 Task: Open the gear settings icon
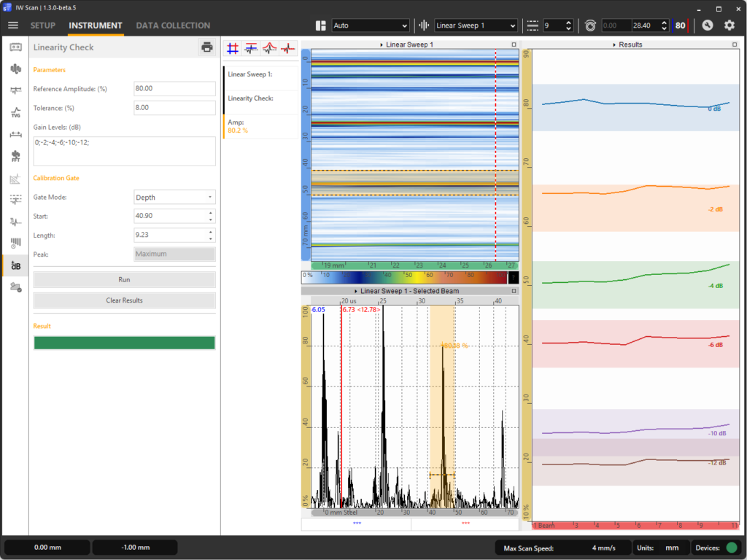(x=729, y=26)
